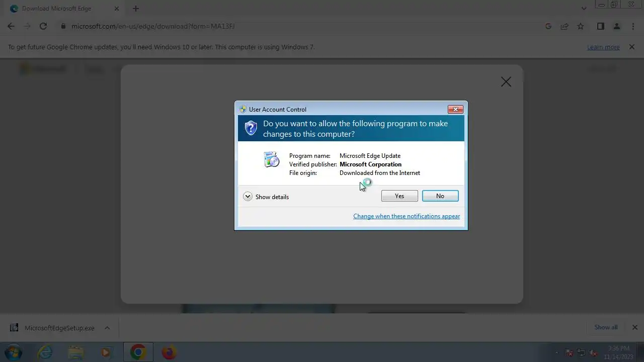Image resolution: width=644 pixels, height=362 pixels.
Task: Close the User Account Control dialog
Action: [x=455, y=109]
